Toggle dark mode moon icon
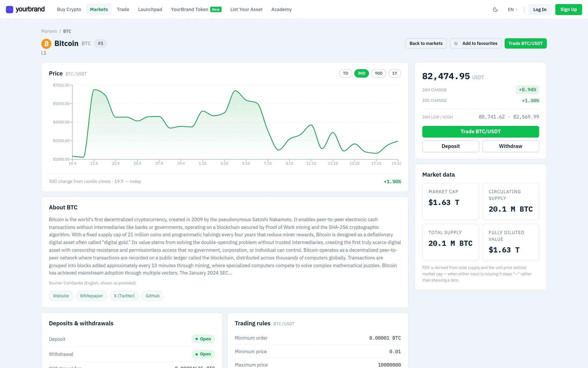The image size is (588, 368). click(x=495, y=9)
